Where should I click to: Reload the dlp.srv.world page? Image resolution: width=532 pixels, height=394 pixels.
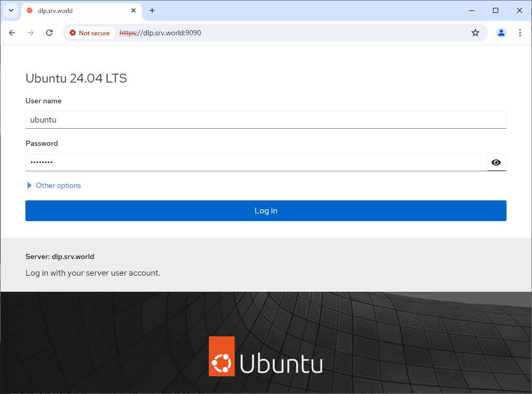(x=49, y=33)
